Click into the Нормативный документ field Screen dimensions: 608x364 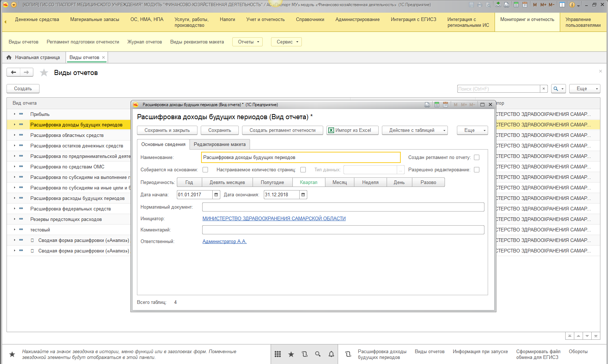click(x=343, y=207)
